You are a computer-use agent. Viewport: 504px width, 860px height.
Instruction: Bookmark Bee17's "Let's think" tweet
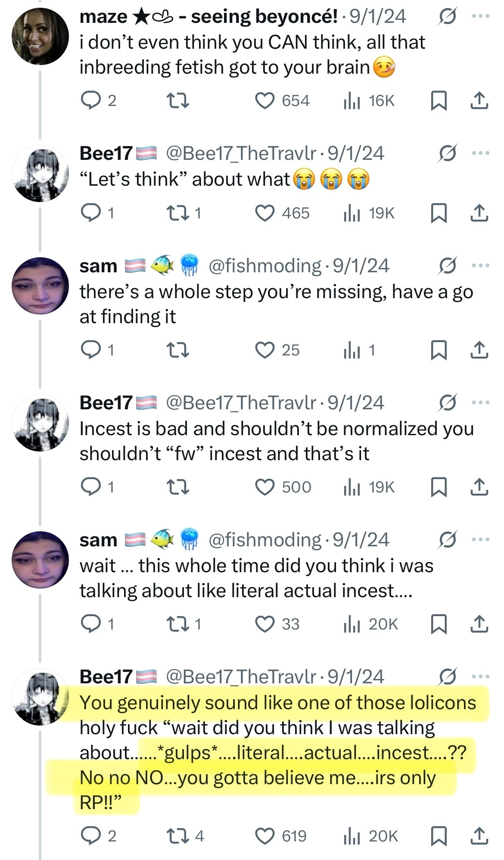[439, 213]
